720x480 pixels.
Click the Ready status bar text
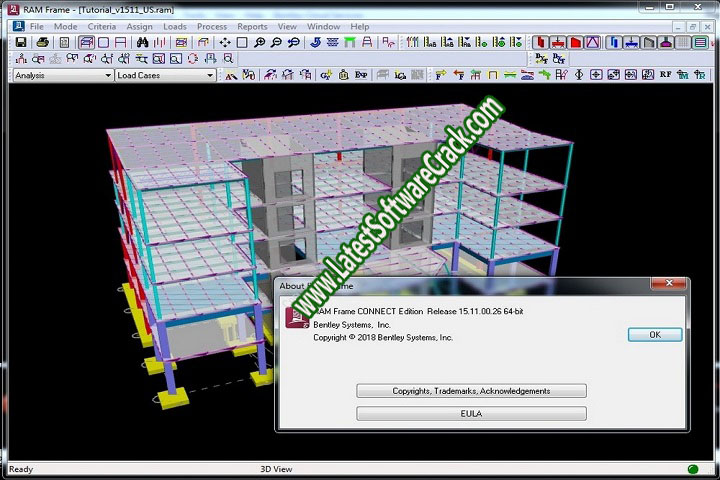click(x=21, y=469)
